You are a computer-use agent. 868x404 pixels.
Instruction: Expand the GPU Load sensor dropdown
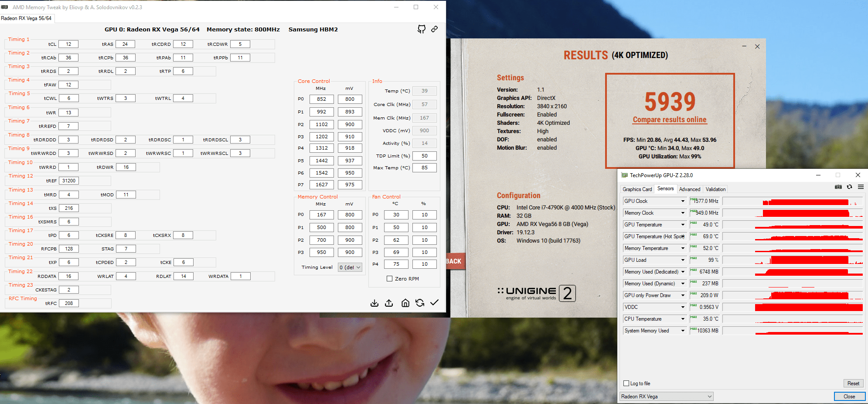(683, 260)
